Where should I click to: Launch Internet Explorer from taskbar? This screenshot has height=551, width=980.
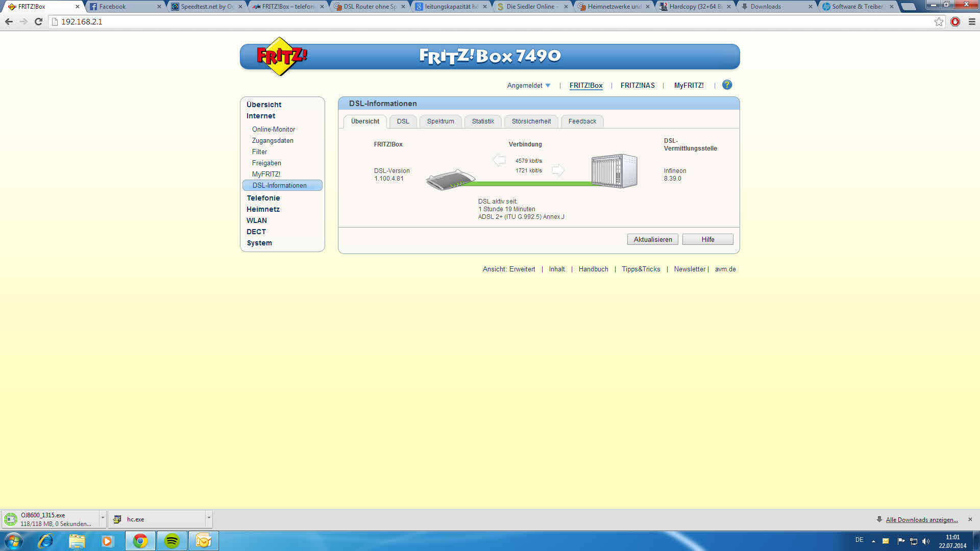tap(45, 541)
